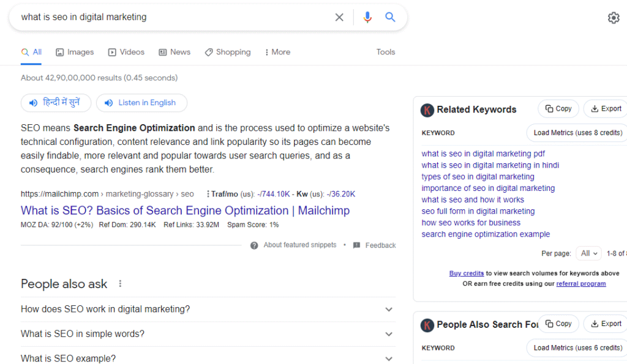
Task: Click the blue magnifying glass search icon
Action: click(390, 17)
